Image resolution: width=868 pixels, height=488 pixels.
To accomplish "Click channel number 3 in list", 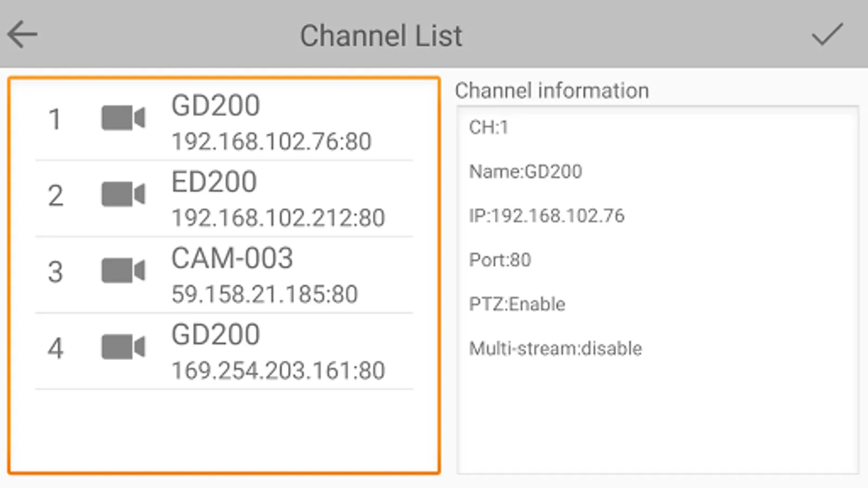I will point(55,272).
